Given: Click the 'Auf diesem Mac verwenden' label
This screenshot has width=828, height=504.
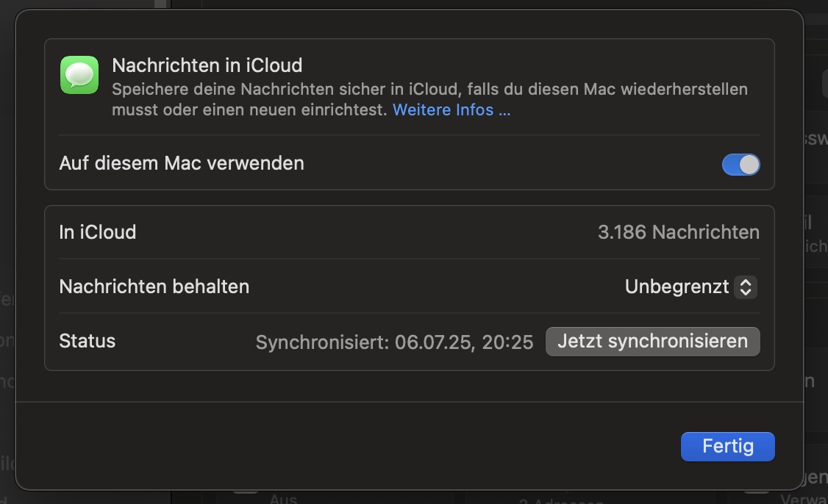Looking at the screenshot, I should coord(182,163).
